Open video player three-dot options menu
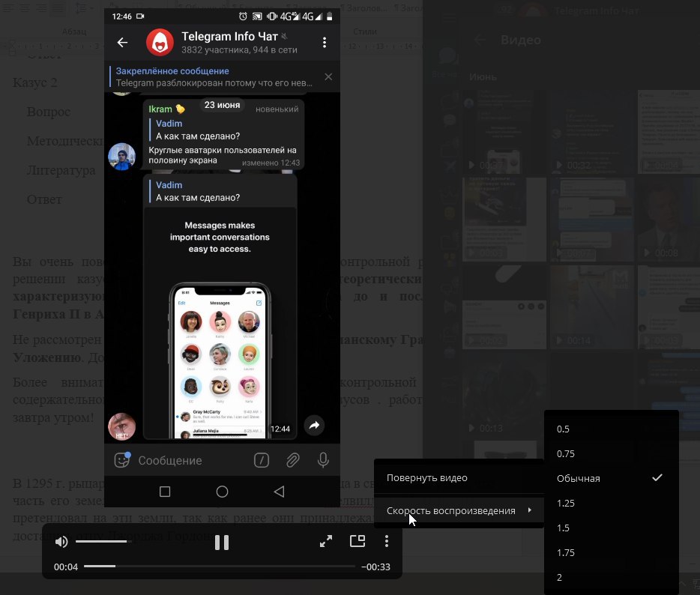Viewport: 700px width, 595px height. (x=387, y=541)
